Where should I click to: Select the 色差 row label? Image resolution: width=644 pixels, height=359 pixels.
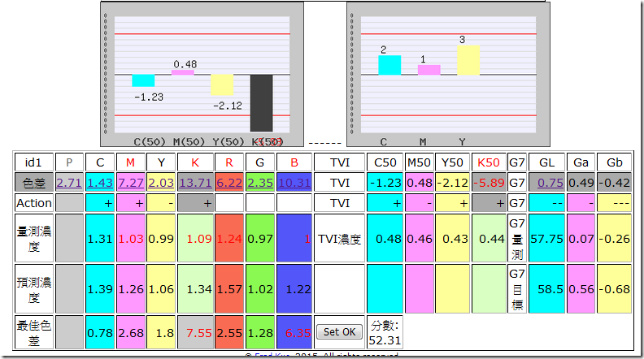pyautogui.click(x=33, y=183)
